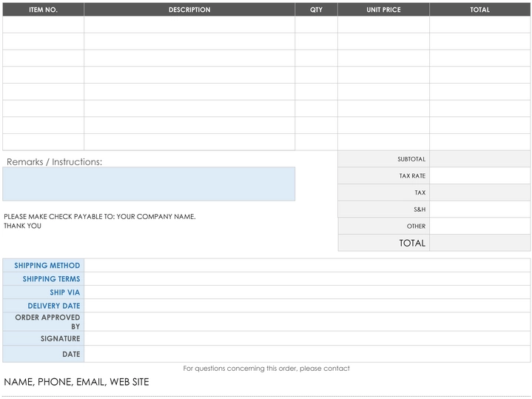The image size is (532, 399).
Task: Click the ORDER APPROVED BY label
Action: (x=47, y=321)
